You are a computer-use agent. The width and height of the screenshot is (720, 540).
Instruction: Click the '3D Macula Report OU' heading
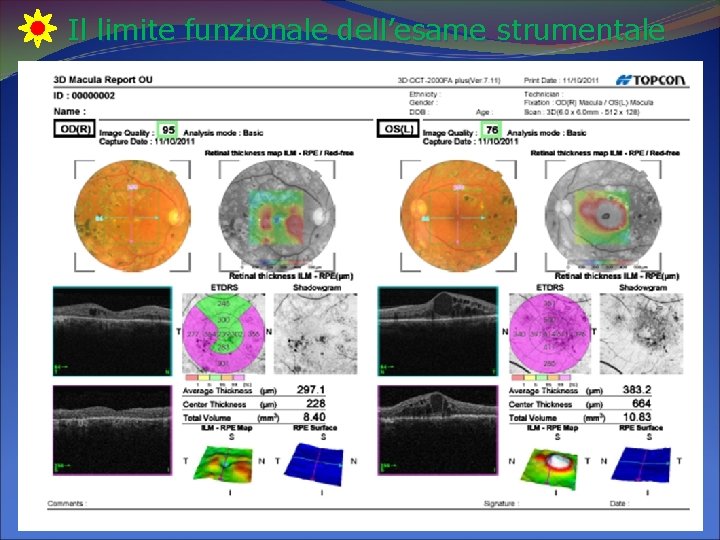[x=103, y=79]
